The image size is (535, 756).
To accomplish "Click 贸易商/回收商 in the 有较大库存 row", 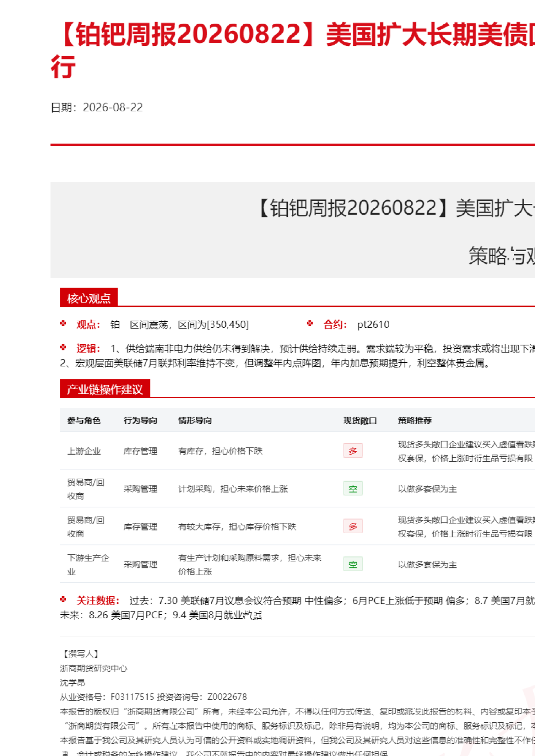I will tap(86, 527).
